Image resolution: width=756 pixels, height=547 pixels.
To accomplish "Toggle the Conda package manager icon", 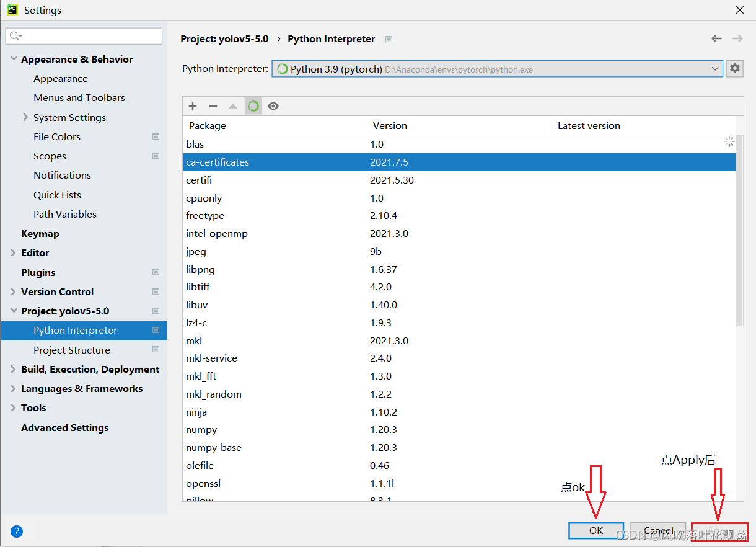I will tap(253, 106).
